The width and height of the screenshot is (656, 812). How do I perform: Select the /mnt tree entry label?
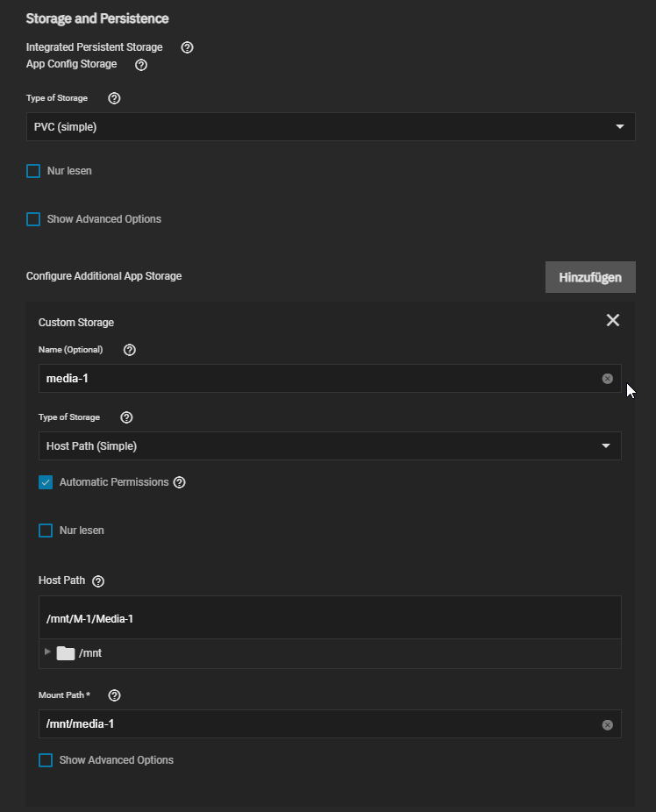[x=90, y=653]
